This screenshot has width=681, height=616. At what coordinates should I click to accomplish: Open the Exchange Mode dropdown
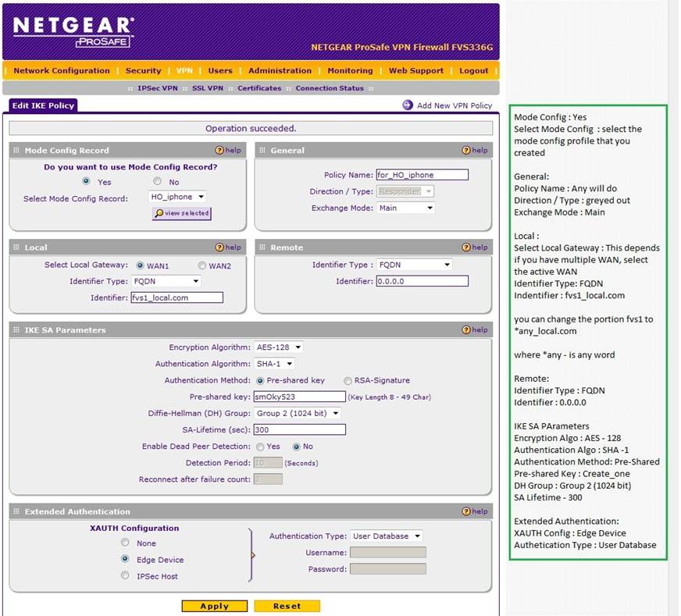[405, 208]
